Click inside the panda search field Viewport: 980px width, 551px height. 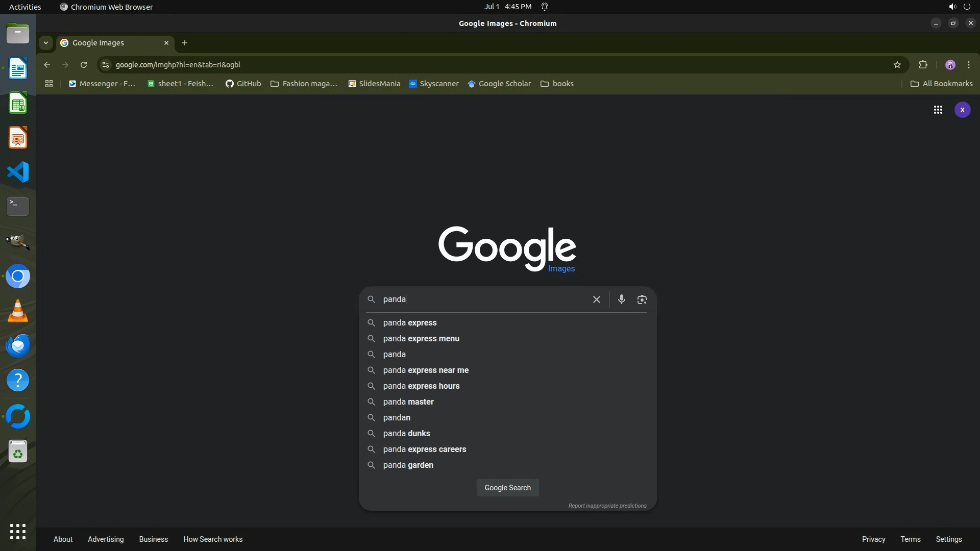485,299
